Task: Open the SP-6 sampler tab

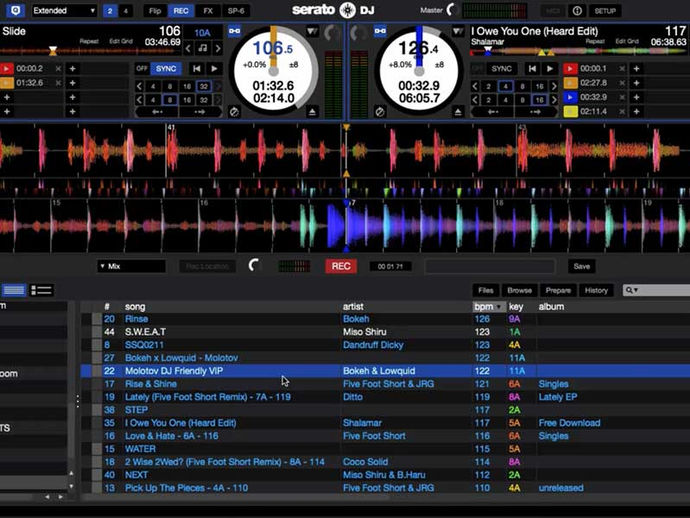Action: coord(236,11)
